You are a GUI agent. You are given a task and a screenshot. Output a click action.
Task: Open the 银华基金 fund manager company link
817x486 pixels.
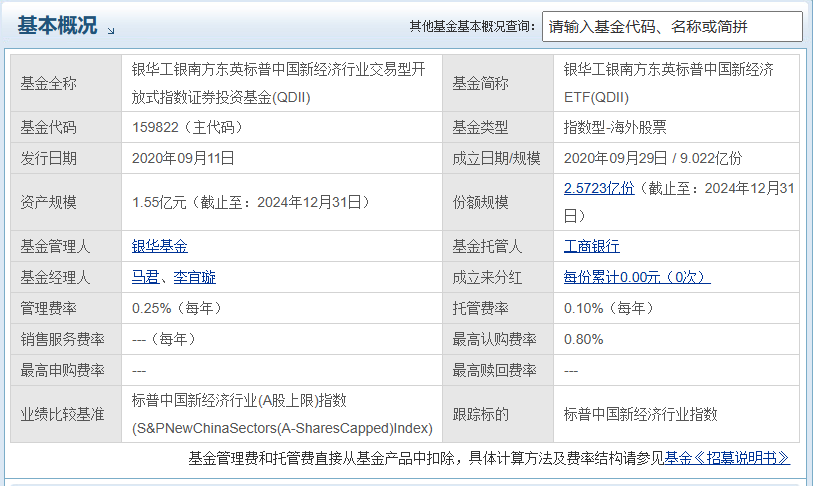click(x=159, y=246)
